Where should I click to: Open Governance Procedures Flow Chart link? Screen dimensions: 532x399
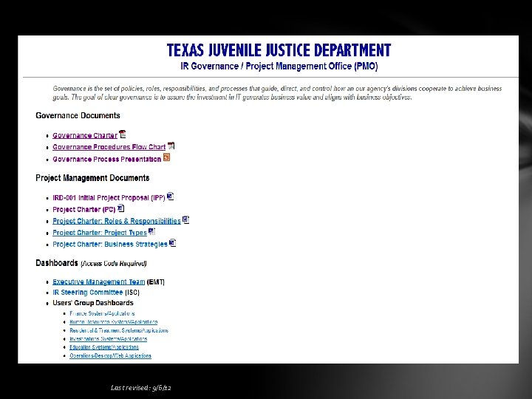click(109, 147)
